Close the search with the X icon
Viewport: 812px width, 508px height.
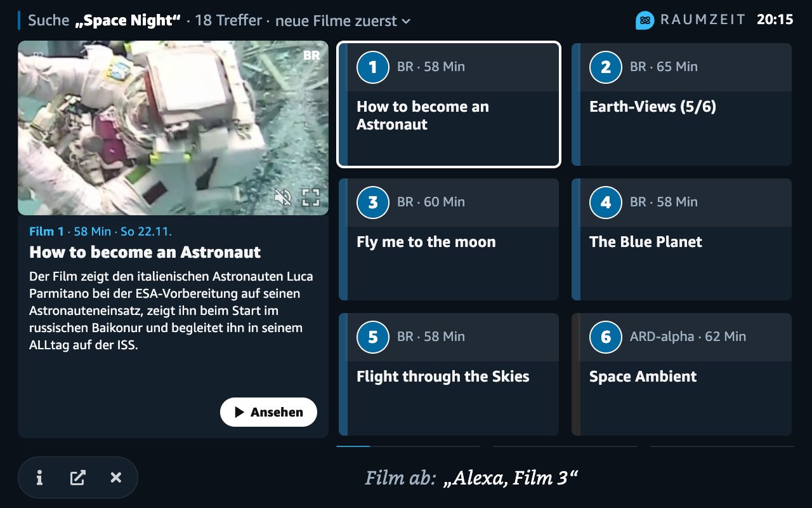115,478
